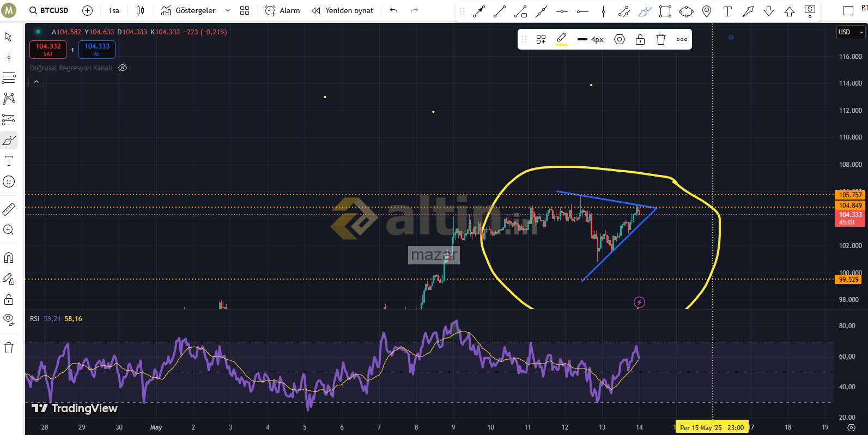Select the trend line tool in favorites toolbar
Screen dimensions: 868x435
point(500,11)
